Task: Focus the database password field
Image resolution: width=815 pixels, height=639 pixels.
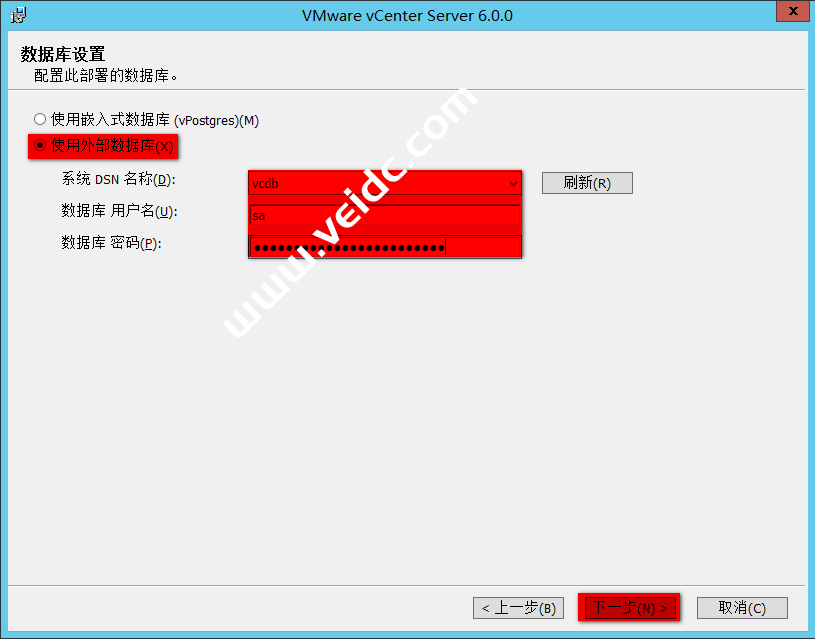Action: click(385, 247)
